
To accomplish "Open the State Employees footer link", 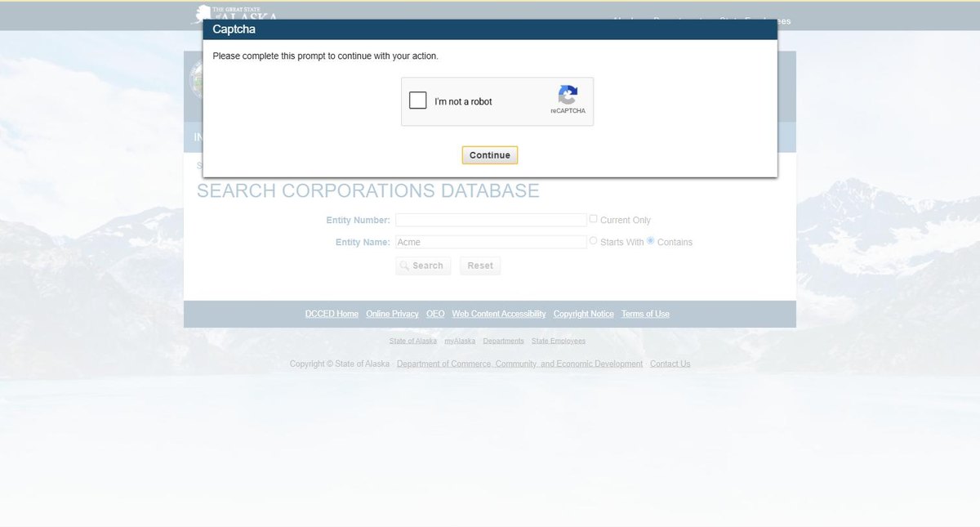I will (559, 341).
